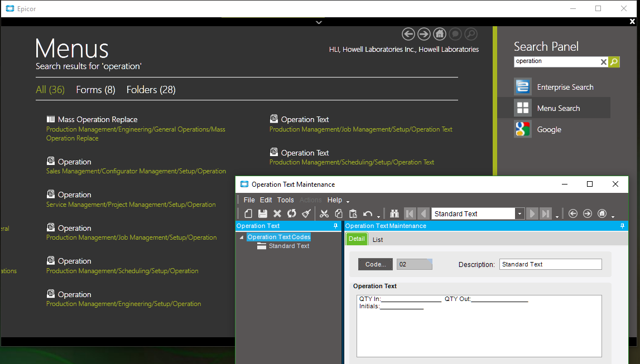Screen dimensions: 640x364
Task: Go to first record in navigation toolbar
Action: point(410,213)
